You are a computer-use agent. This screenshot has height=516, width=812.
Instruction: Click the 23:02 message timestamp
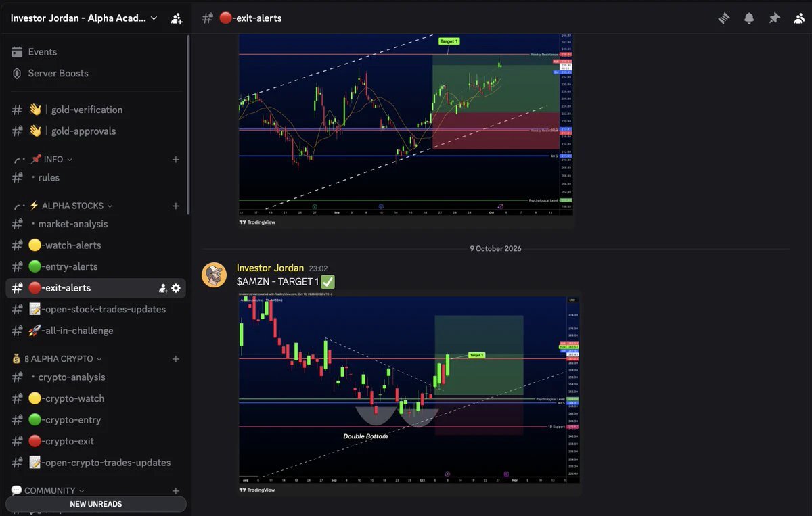(x=318, y=268)
